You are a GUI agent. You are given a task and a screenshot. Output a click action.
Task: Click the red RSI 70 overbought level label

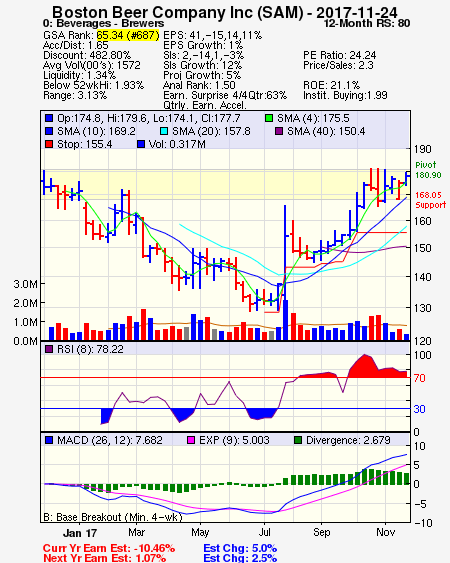point(419,378)
